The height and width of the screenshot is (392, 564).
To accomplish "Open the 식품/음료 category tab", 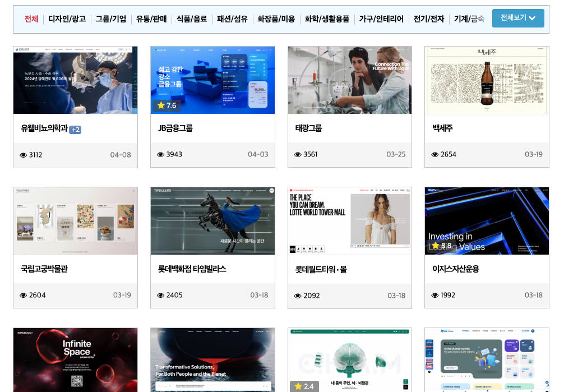I will (192, 19).
